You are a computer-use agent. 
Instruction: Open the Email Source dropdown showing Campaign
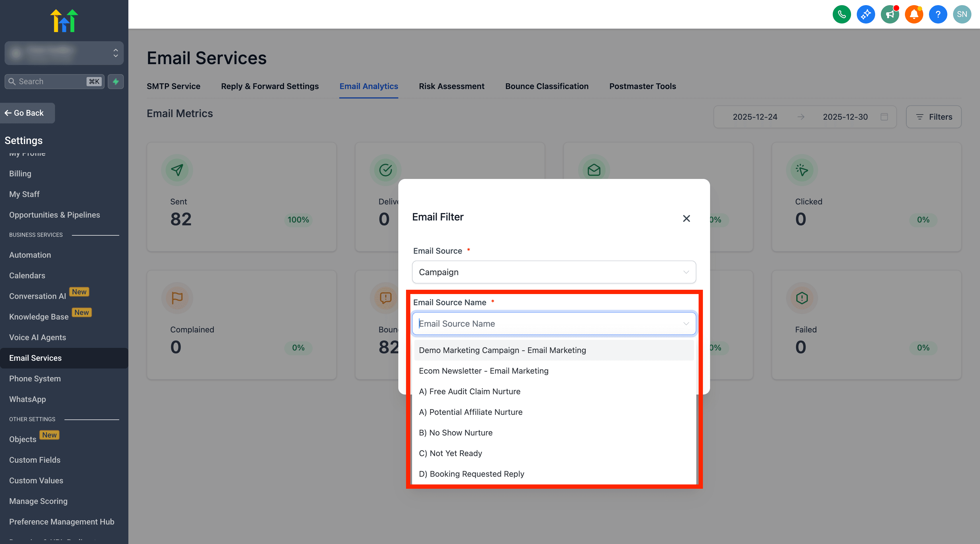tap(554, 272)
